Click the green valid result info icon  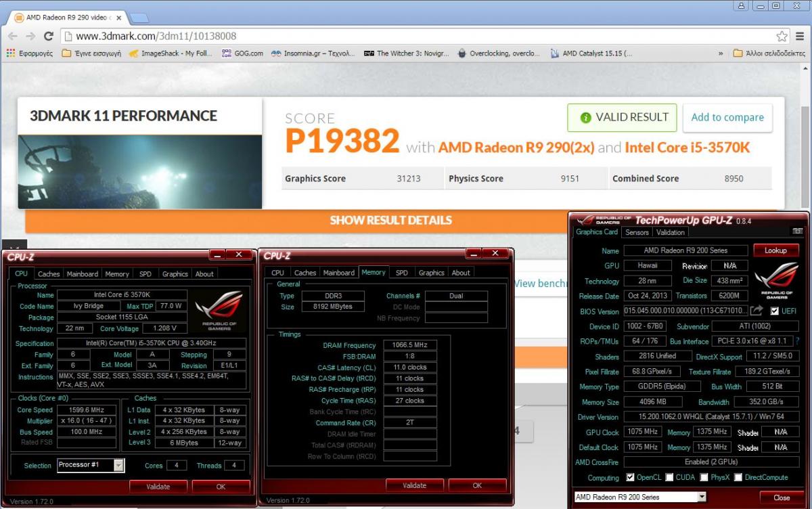point(586,118)
